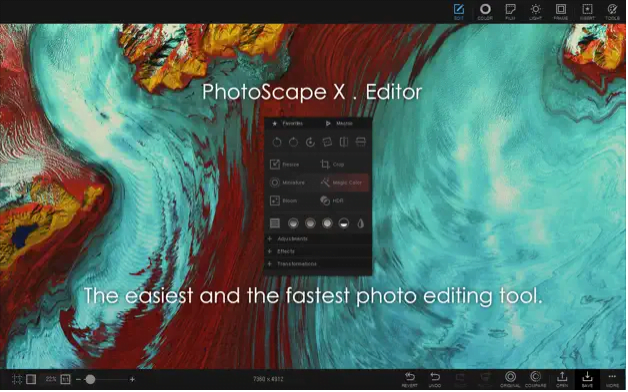Screen dimensions: 628x392
Task: Apply the Bloom effect
Action: (x=284, y=201)
